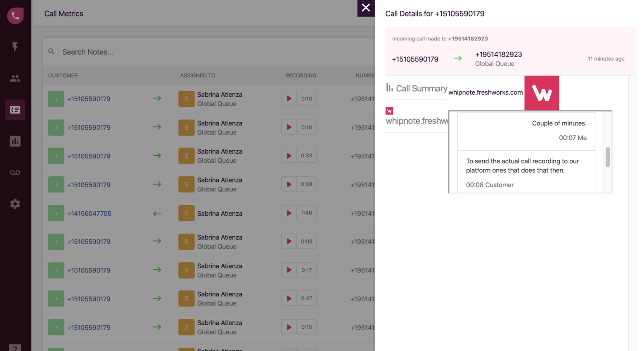The image size is (644, 351).
Task: Click the Whipnote W logo
Action: (542, 93)
